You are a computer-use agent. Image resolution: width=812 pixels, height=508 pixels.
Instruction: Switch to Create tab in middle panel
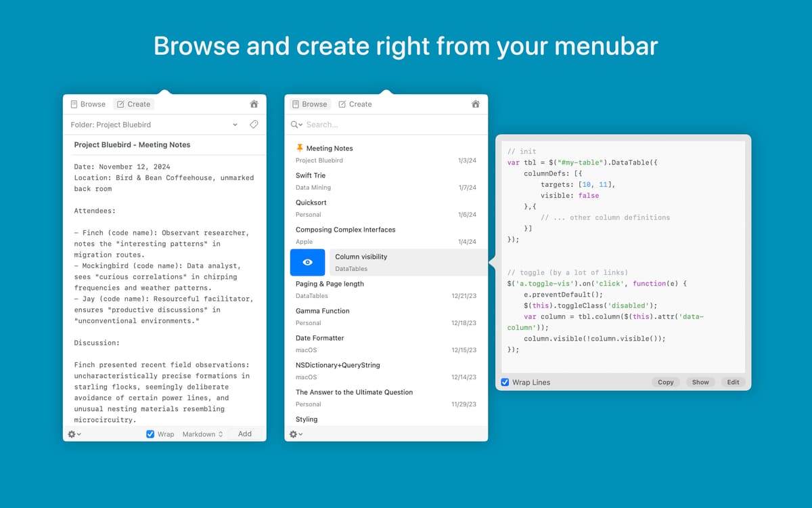355,104
